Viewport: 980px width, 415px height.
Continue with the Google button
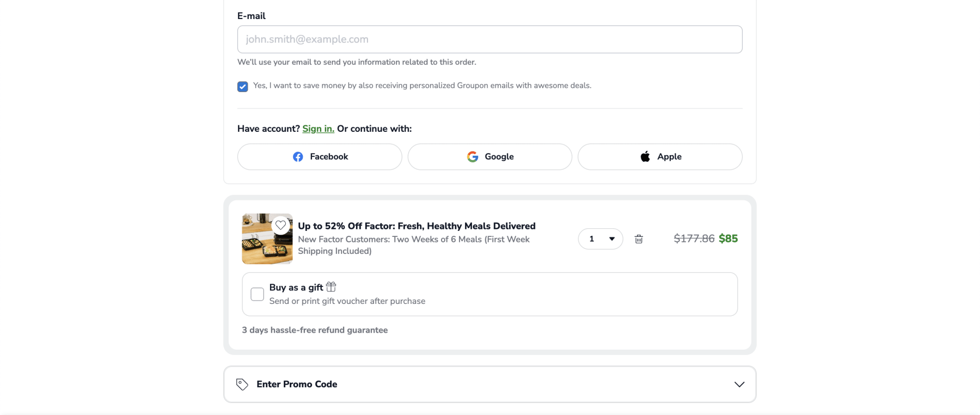pyautogui.click(x=490, y=157)
